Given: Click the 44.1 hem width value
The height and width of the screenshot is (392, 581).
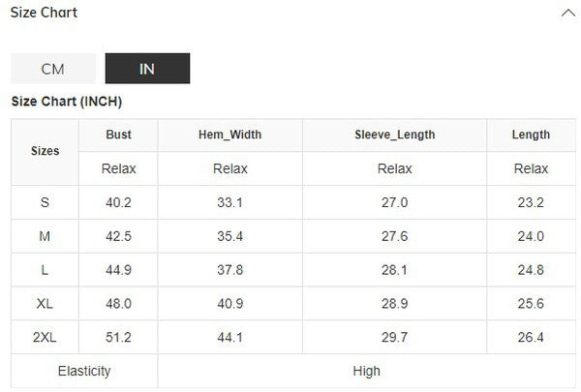Looking at the screenshot, I should click(x=229, y=338).
